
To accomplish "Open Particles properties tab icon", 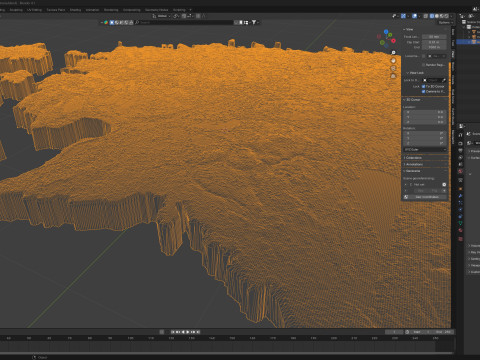I will 460,203.
